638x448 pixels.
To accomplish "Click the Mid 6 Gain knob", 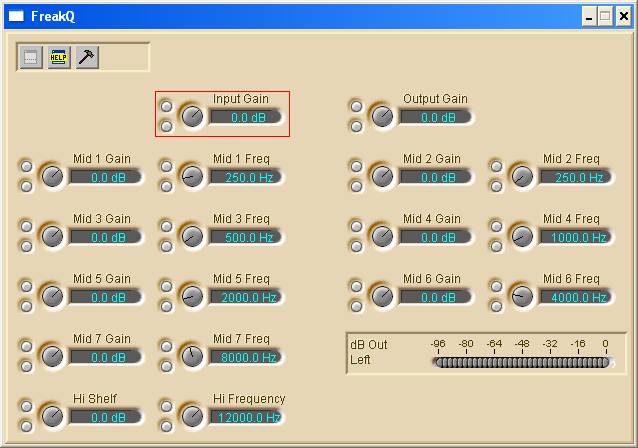I will [382, 296].
